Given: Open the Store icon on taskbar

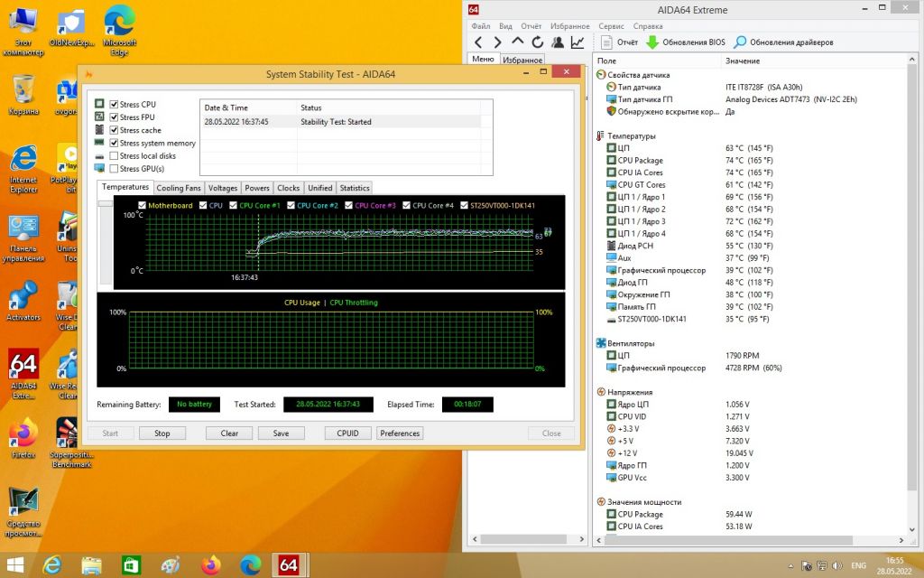Looking at the screenshot, I should (131, 565).
